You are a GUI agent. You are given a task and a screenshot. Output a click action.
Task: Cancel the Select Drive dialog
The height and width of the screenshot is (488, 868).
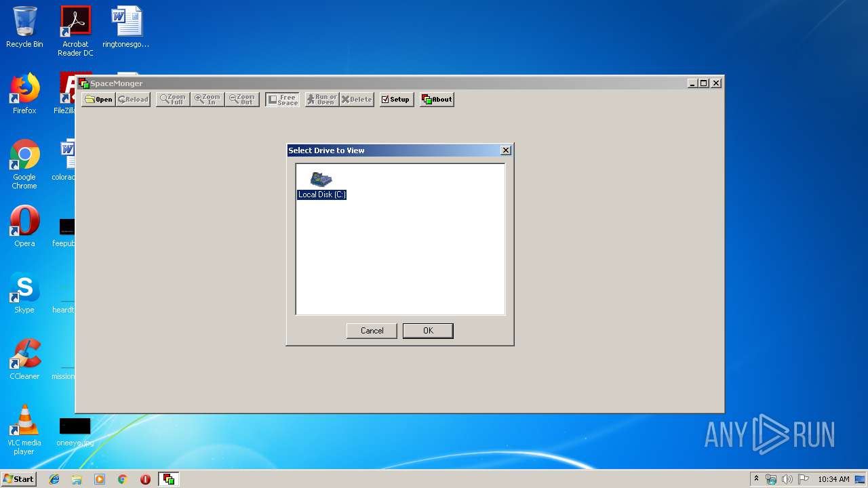coord(372,331)
